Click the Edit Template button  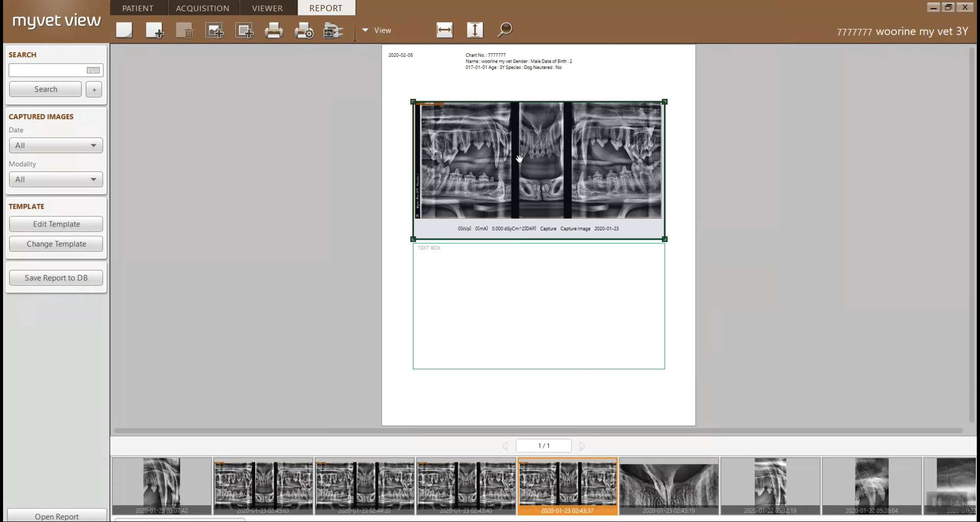(x=56, y=224)
